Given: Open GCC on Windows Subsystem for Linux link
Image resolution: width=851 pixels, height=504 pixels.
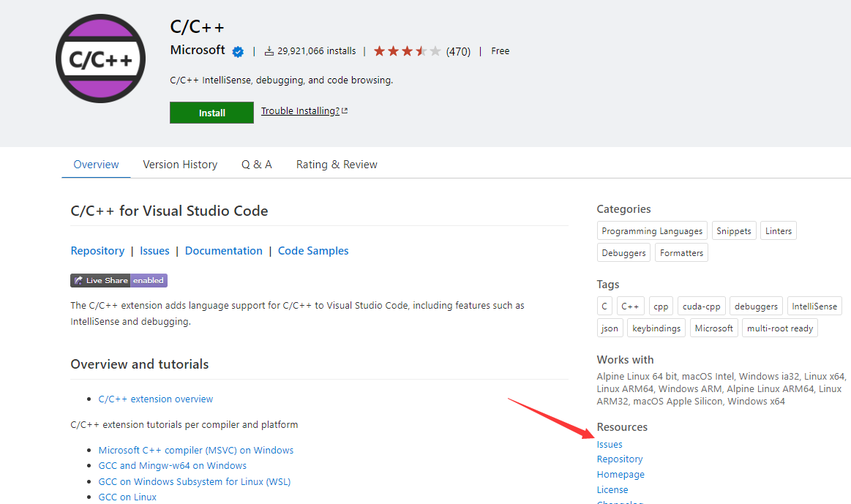Looking at the screenshot, I should [195, 481].
